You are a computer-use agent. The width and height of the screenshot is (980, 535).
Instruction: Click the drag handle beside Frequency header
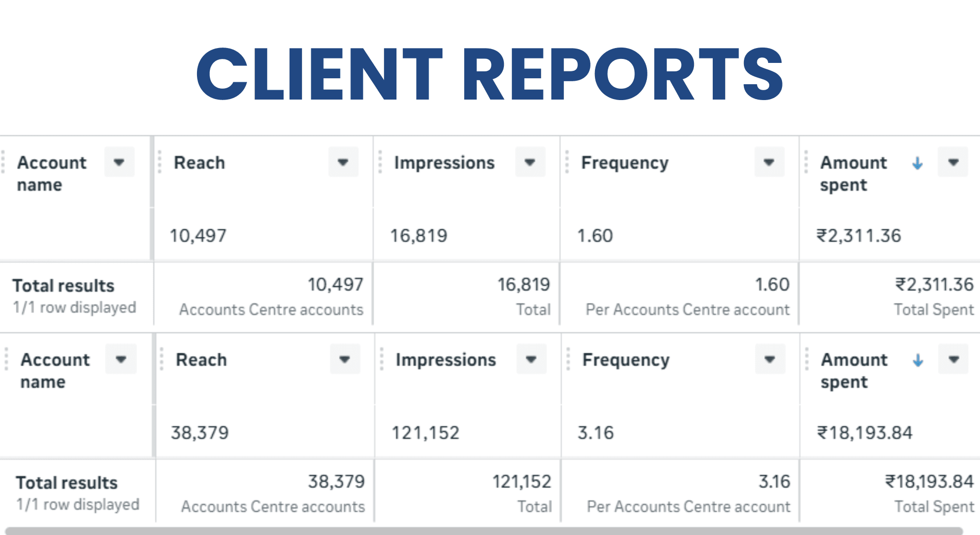coord(567,162)
